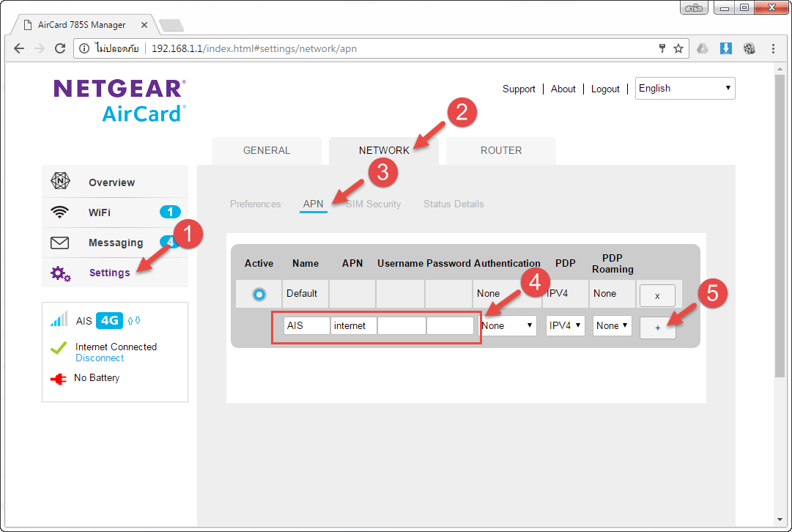Image resolution: width=792 pixels, height=532 pixels.
Task: Click the site info icon in address bar
Action: click(84, 48)
